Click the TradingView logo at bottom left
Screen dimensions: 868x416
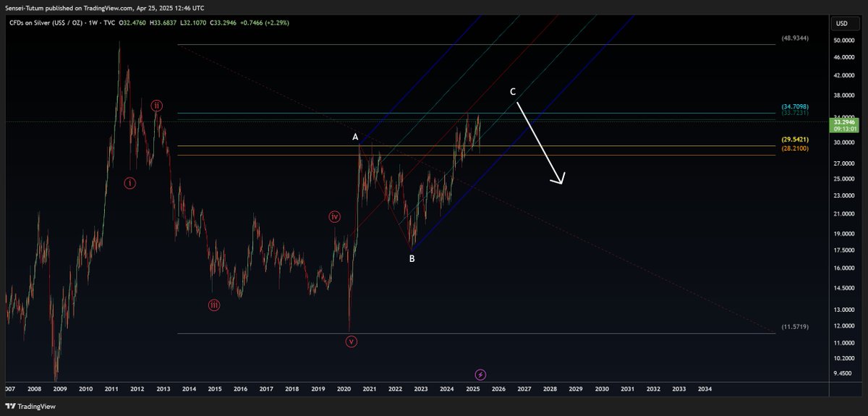pos(30,406)
